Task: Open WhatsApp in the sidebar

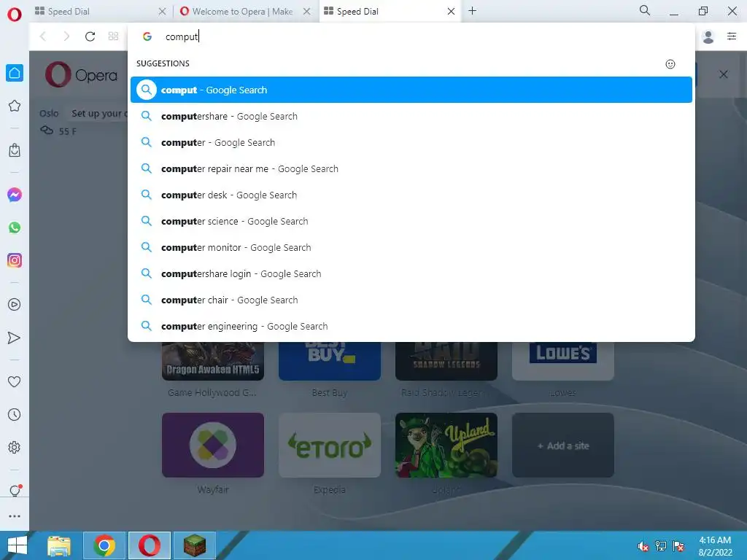Action: coord(15,227)
